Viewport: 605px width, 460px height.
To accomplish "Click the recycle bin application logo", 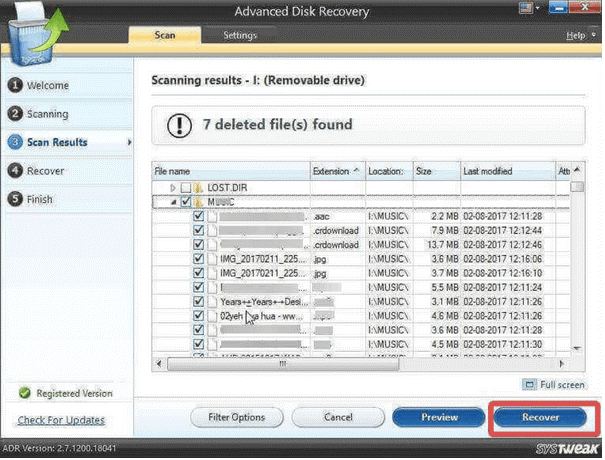I will pos(38,34).
